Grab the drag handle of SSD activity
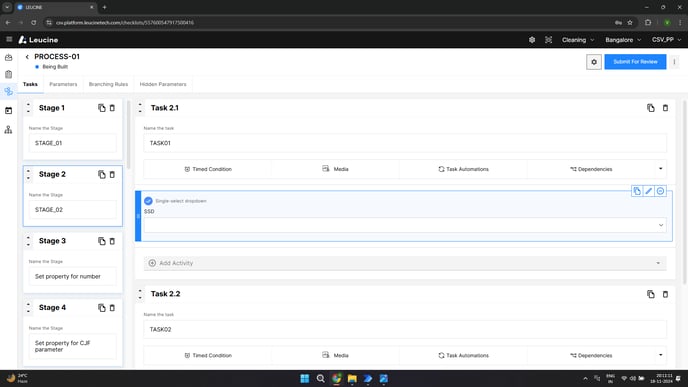688x387 pixels. (138, 216)
